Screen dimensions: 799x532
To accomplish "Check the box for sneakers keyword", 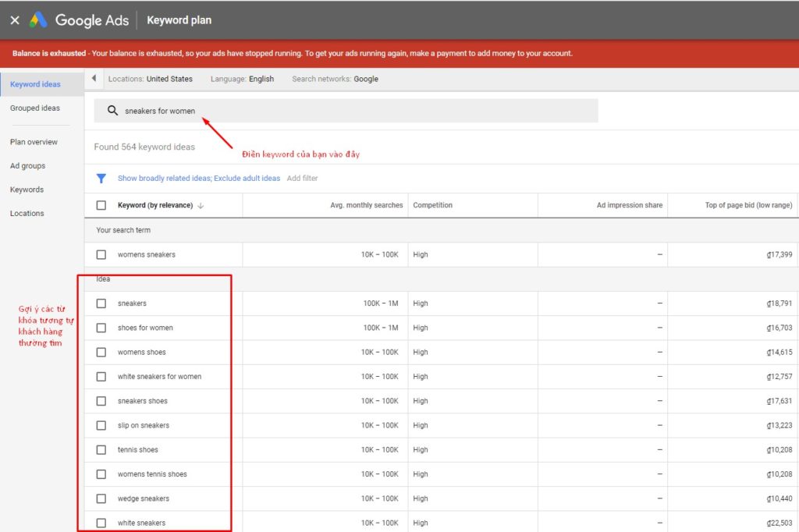I will 101,303.
